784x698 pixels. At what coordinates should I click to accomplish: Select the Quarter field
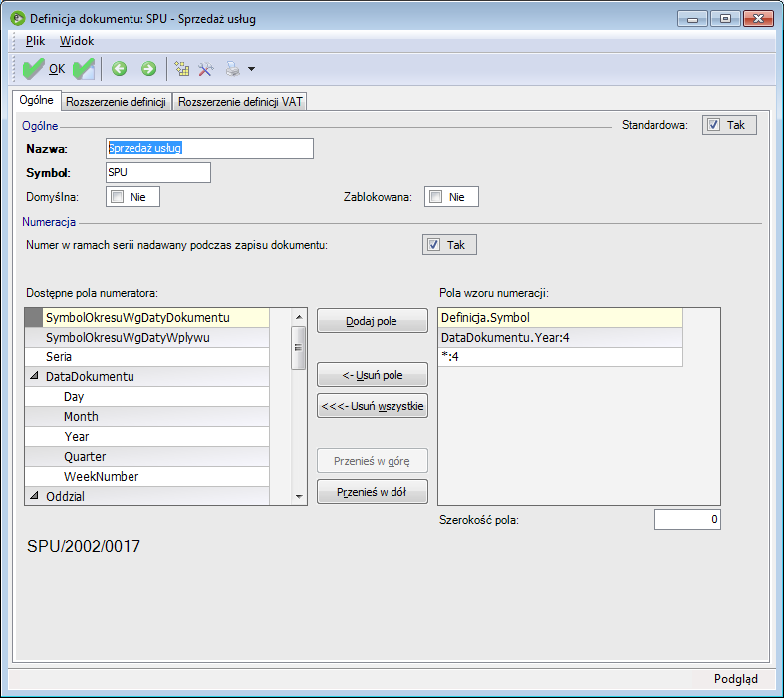[146, 457]
